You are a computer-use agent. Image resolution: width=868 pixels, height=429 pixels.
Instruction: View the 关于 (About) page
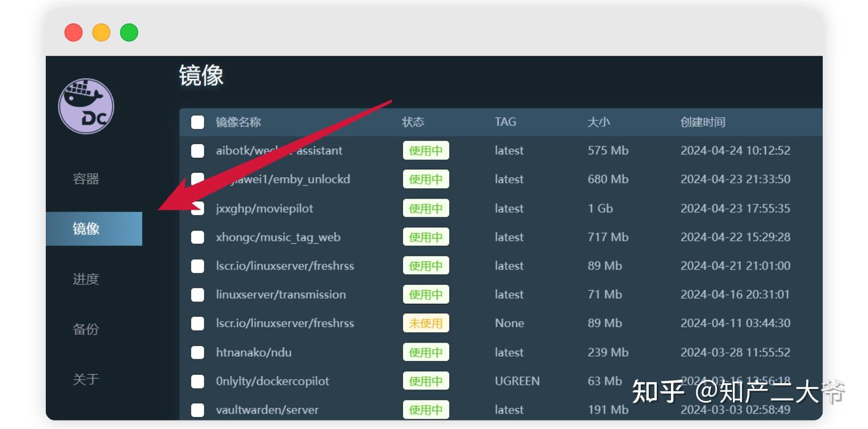coord(86,379)
